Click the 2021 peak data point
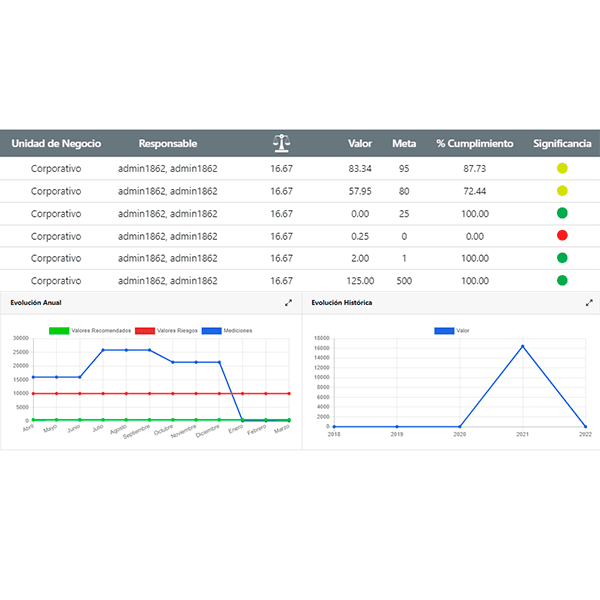The height and width of the screenshot is (600, 600). (522, 347)
